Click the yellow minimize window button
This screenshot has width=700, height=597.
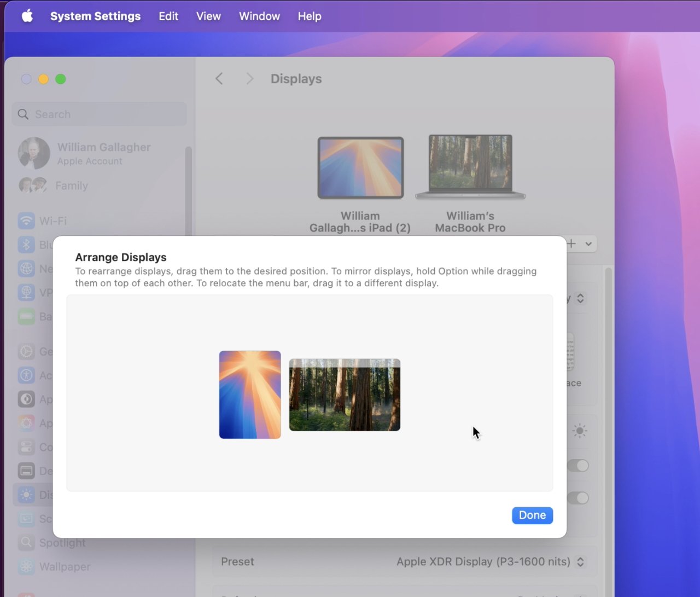pyautogui.click(x=43, y=79)
